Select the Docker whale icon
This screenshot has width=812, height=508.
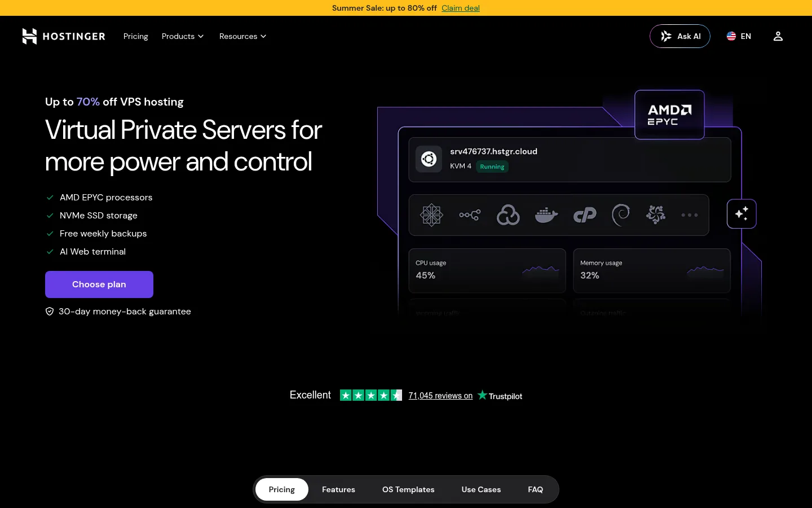pyautogui.click(x=546, y=215)
